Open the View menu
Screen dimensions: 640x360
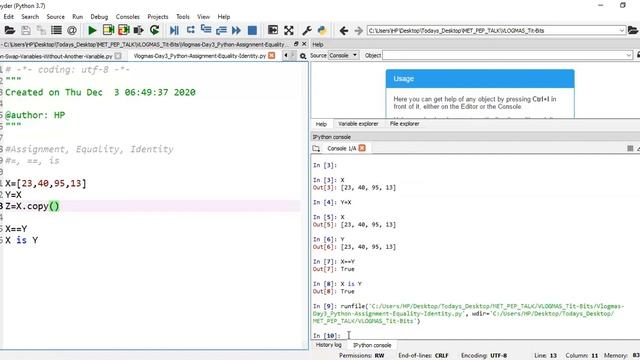pos(203,17)
